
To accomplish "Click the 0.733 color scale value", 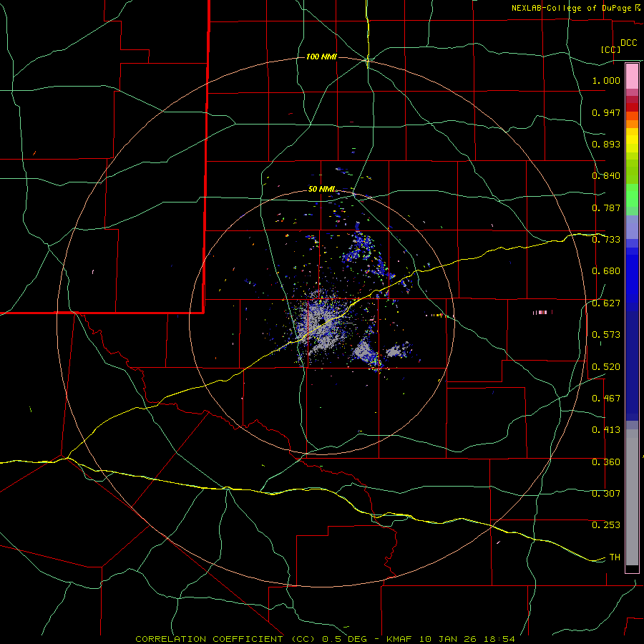I will tap(606, 240).
